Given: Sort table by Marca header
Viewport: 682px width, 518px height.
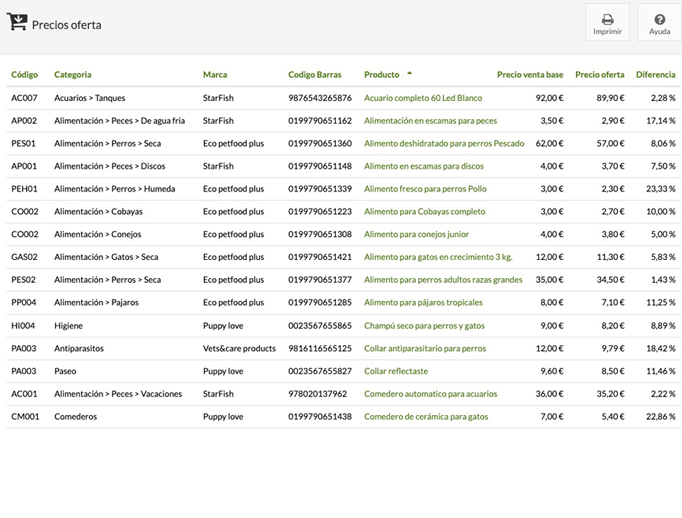Looking at the screenshot, I should coord(215,75).
